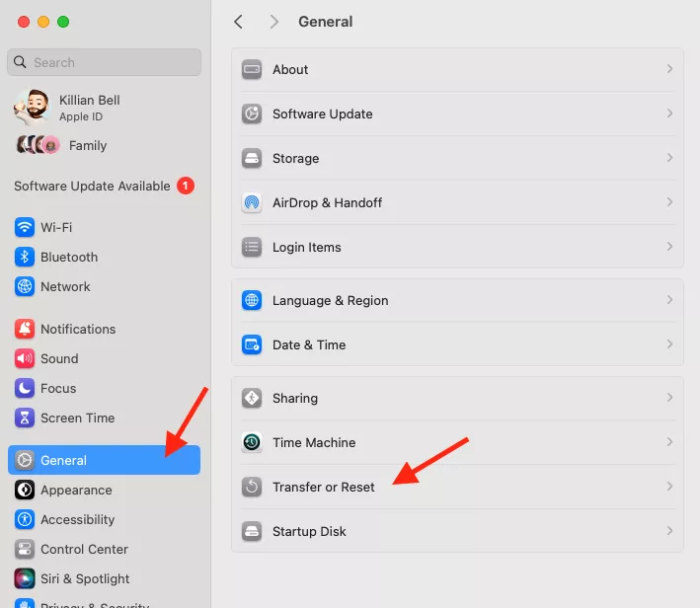The width and height of the screenshot is (700, 608).
Task: Go back with the left arrow
Action: pos(239,22)
